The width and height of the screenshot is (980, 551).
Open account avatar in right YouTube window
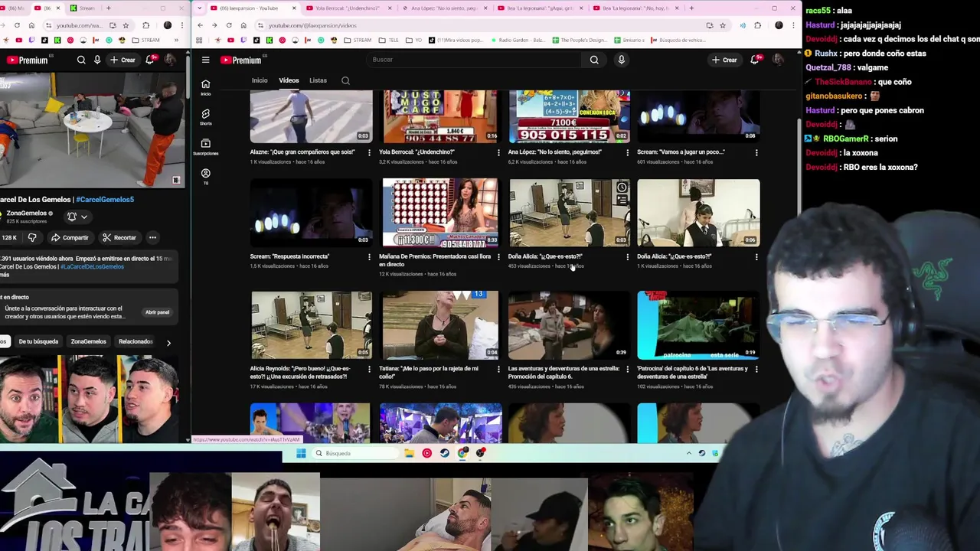[778, 60]
